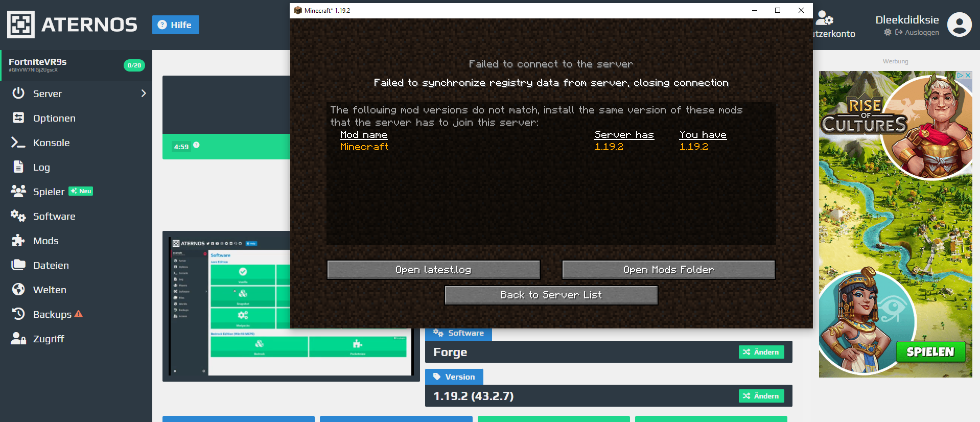This screenshot has height=422, width=980.
Task: Click the Konsole prompt icon
Action: (x=18, y=143)
